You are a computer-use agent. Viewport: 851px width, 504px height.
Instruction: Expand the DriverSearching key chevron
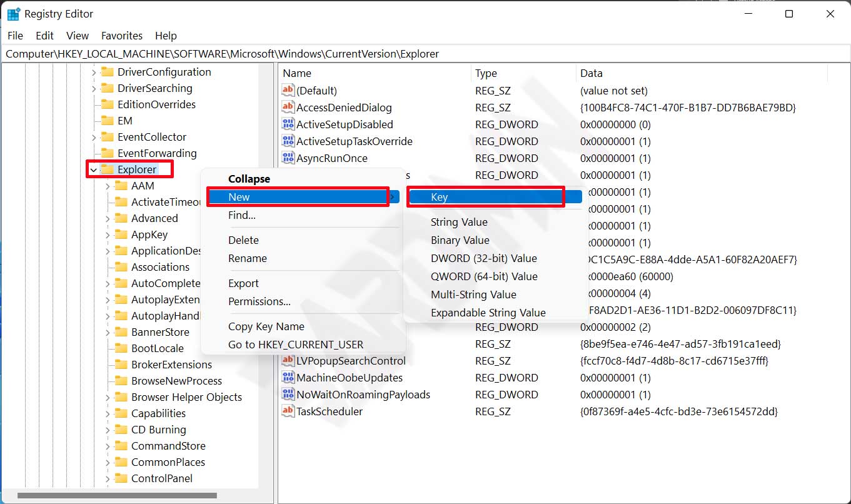click(x=94, y=88)
